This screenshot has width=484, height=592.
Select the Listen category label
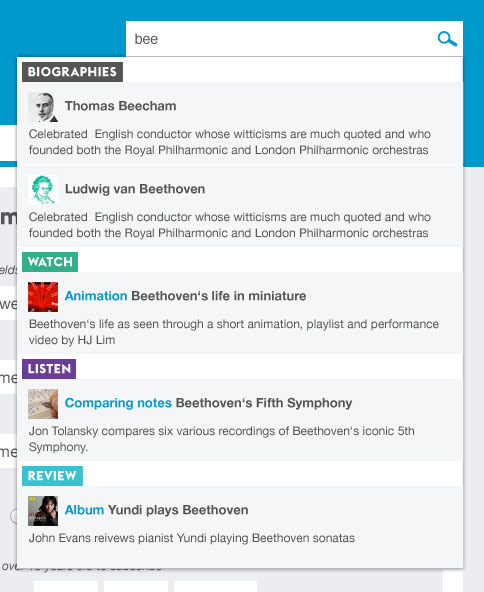point(49,369)
